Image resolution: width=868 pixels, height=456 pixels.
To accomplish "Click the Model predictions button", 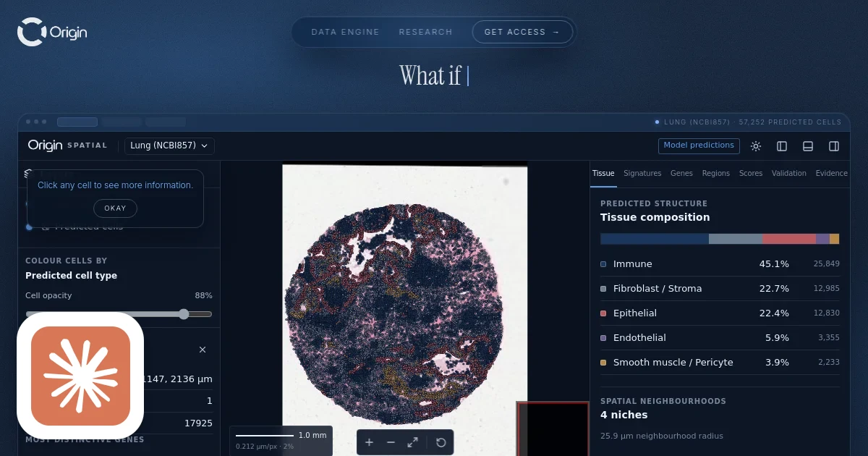I will [699, 145].
